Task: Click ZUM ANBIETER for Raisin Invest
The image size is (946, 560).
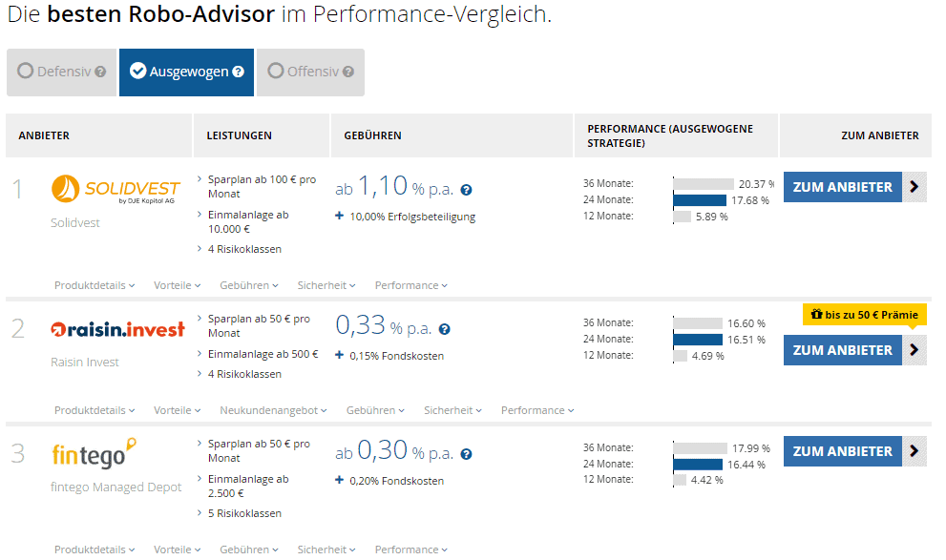Action: (x=842, y=350)
